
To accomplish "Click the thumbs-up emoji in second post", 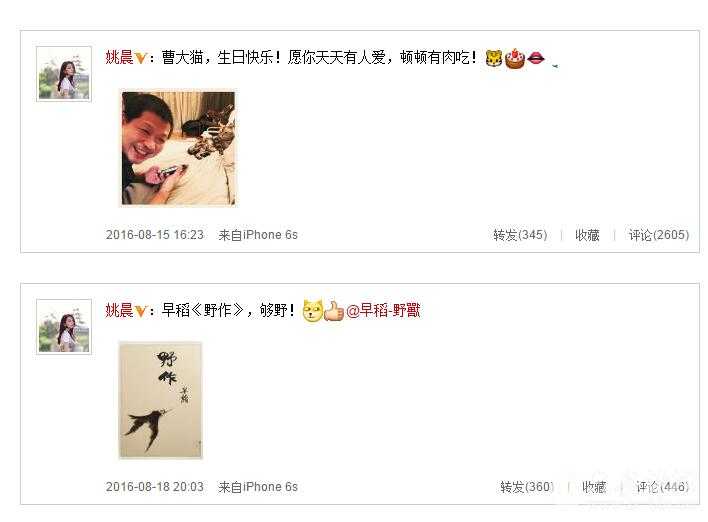I will pyautogui.click(x=334, y=311).
